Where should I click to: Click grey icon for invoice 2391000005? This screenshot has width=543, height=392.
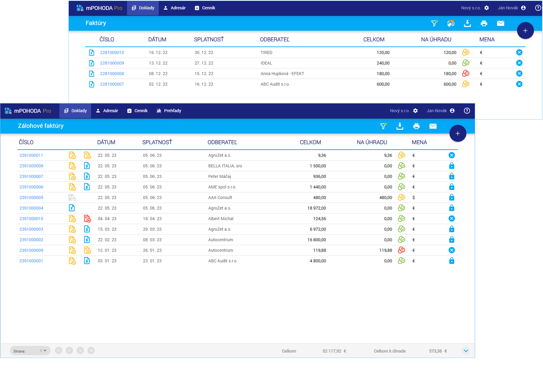coord(72,198)
